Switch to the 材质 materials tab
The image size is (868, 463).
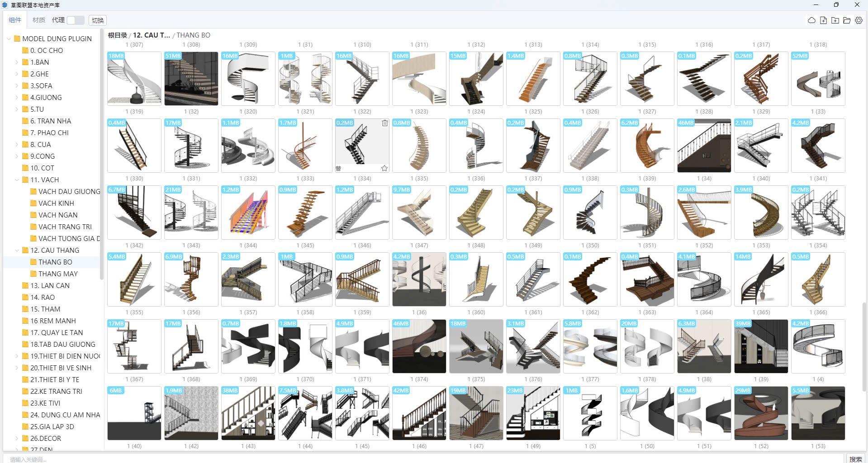click(x=38, y=20)
